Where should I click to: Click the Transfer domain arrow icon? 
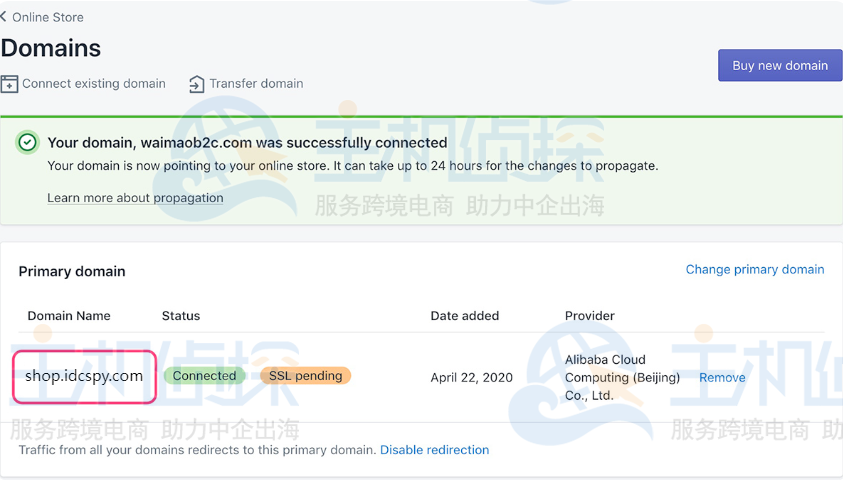click(196, 84)
